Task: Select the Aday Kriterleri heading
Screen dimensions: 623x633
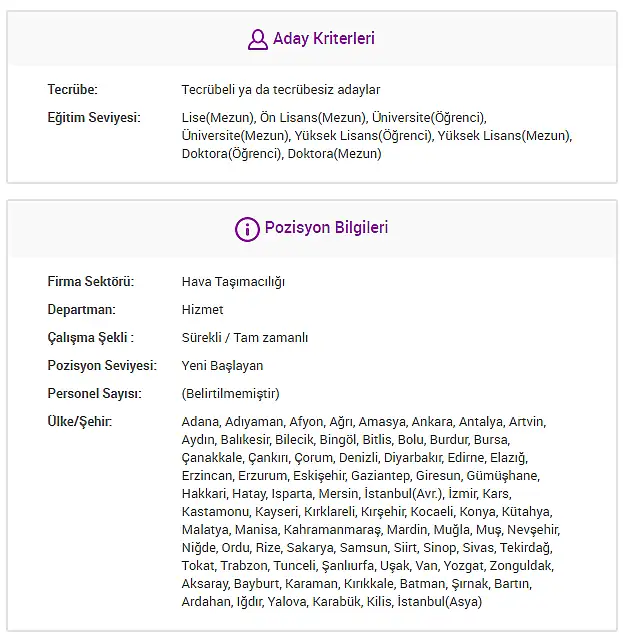Action: (x=324, y=38)
